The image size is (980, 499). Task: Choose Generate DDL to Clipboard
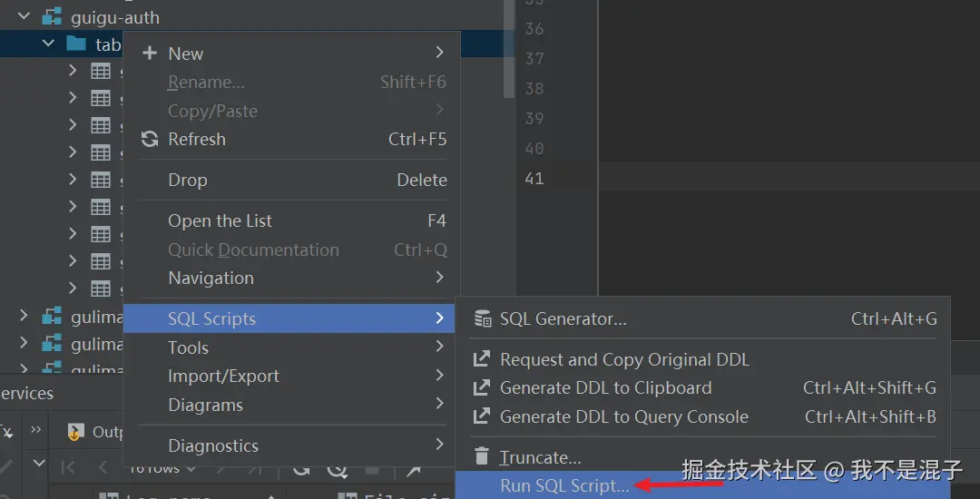click(703, 387)
